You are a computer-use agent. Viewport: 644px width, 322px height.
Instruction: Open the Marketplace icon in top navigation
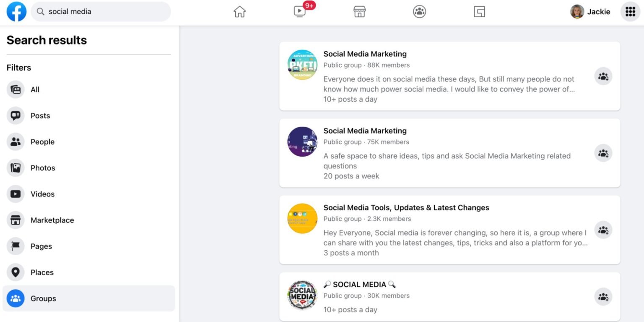(x=359, y=12)
